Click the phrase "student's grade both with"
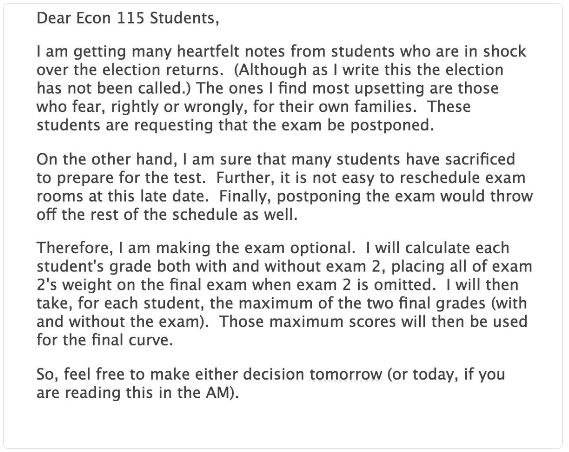 click(132, 267)
